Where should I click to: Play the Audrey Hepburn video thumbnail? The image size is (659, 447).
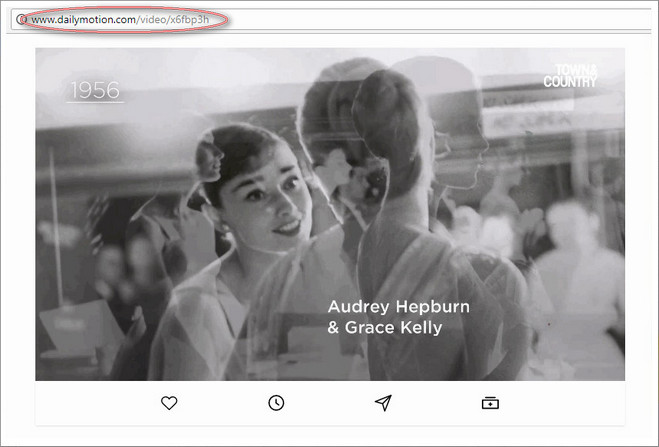tap(330, 214)
